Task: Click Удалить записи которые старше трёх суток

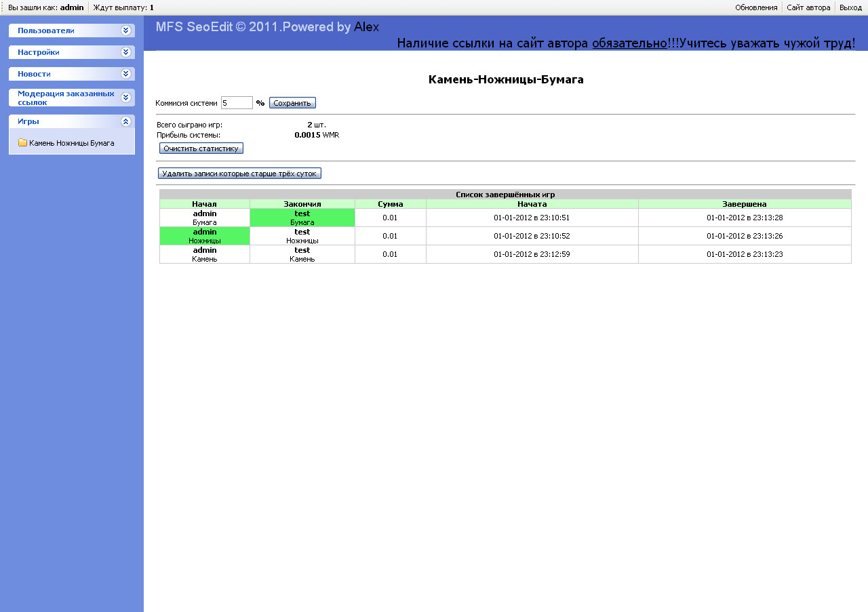Action: tap(239, 174)
